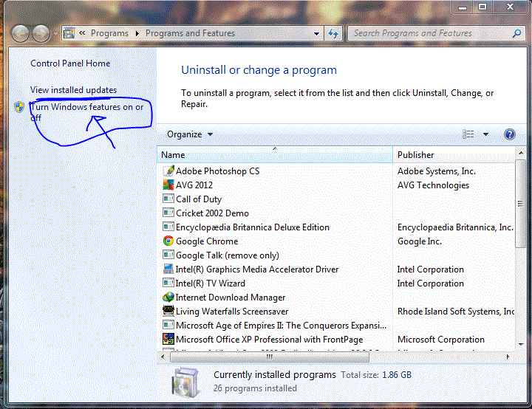
Task: Click the Back navigation arrow button
Action: 20,33
